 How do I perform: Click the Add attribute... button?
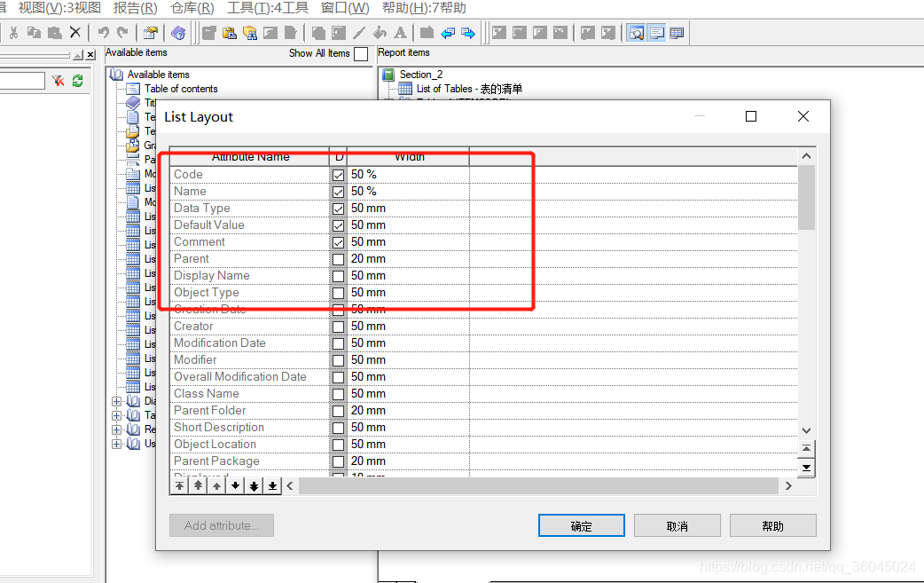click(x=222, y=526)
